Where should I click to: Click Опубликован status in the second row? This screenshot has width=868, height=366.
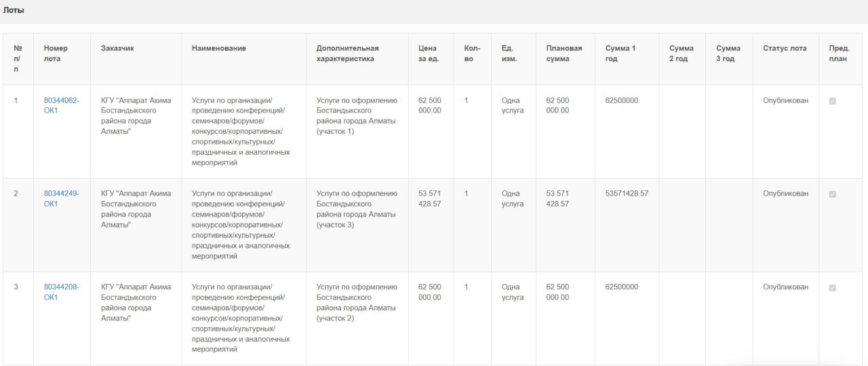[785, 194]
